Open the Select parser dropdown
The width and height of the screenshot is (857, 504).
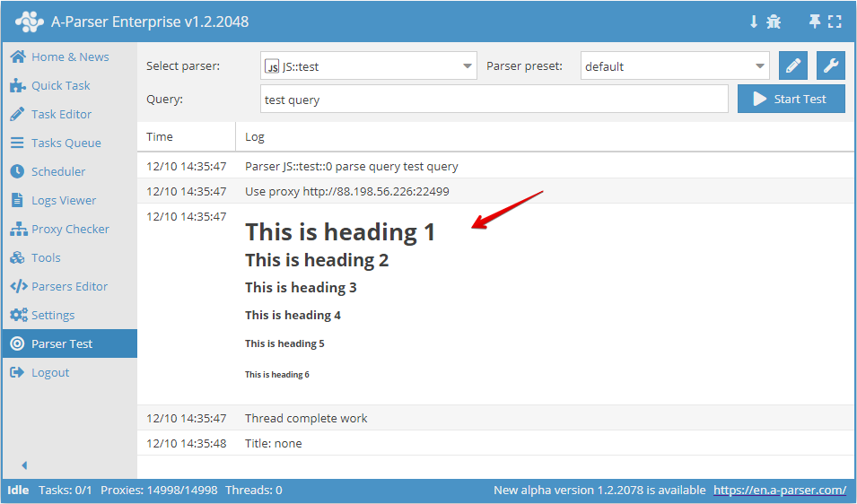pos(368,66)
